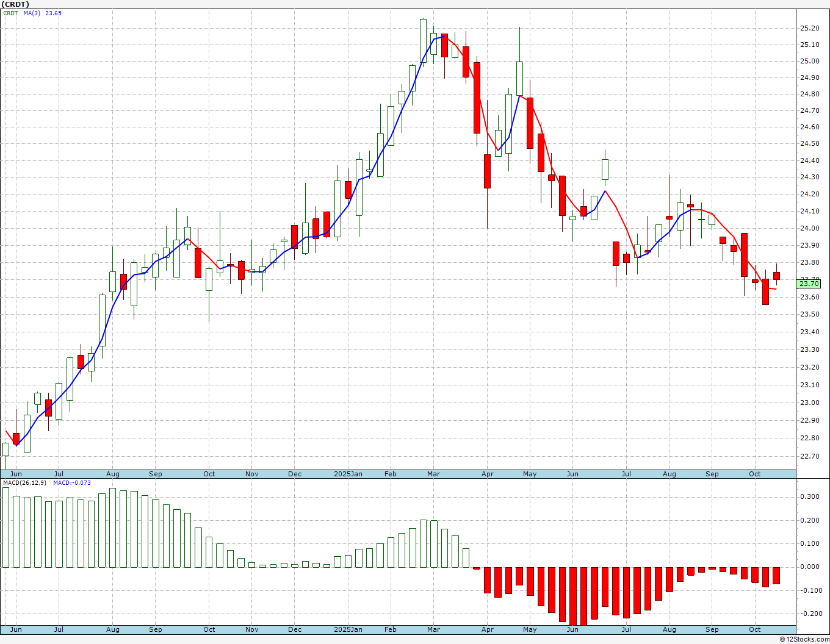
Task: Select Dec on the price chart date axis
Action: pos(295,474)
